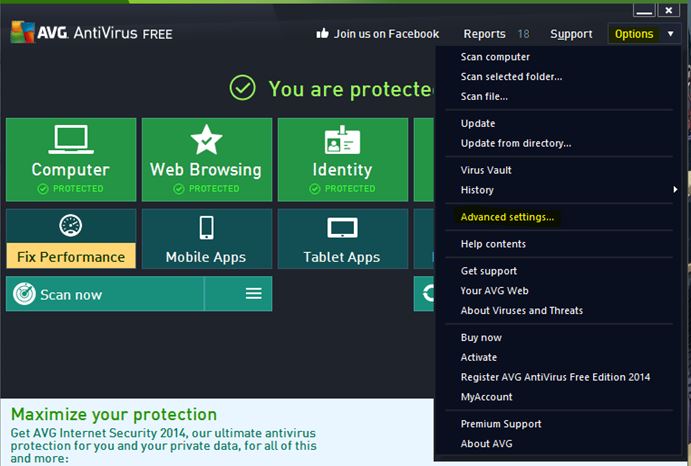Expand the Options dropdown arrow
Image resolution: width=691 pixels, height=466 pixels.
pyautogui.click(x=670, y=34)
